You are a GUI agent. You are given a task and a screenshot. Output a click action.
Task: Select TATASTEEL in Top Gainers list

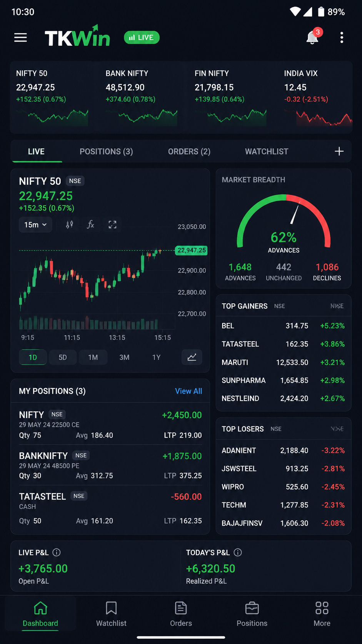pyautogui.click(x=284, y=344)
